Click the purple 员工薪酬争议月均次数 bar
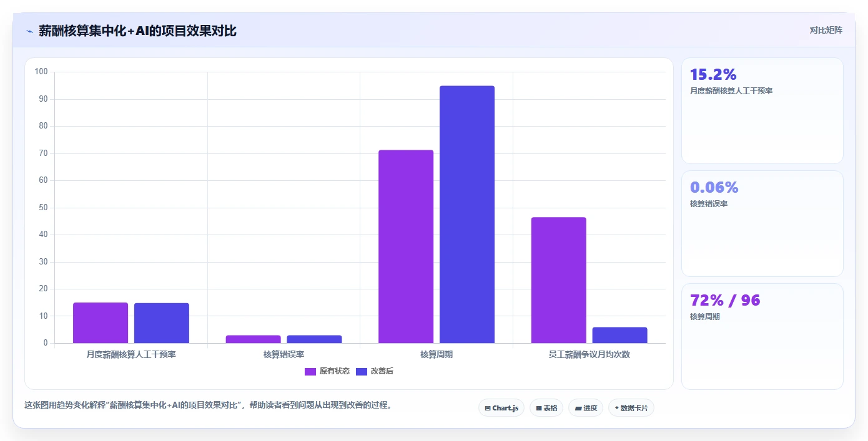Image resolution: width=868 pixels, height=441 pixels. point(559,280)
